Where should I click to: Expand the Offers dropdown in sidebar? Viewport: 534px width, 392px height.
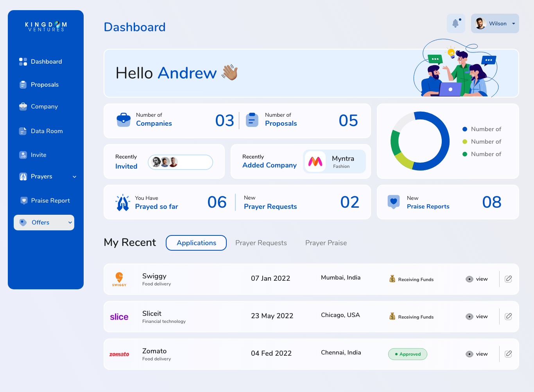point(70,223)
